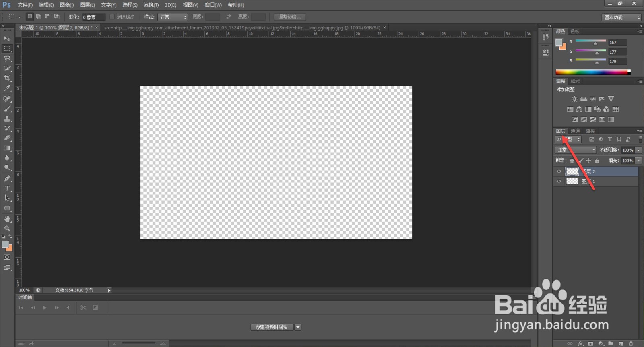This screenshot has width=644, height=347.
Task: Add a Curves adjustment
Action: [593, 99]
